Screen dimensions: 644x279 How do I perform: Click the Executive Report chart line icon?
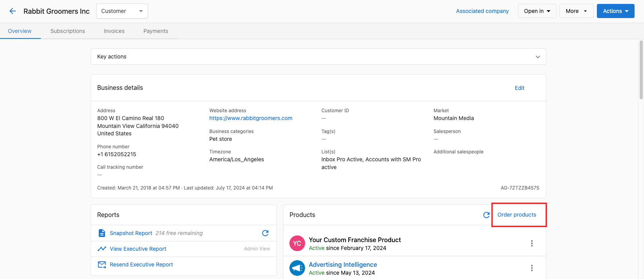(x=102, y=249)
